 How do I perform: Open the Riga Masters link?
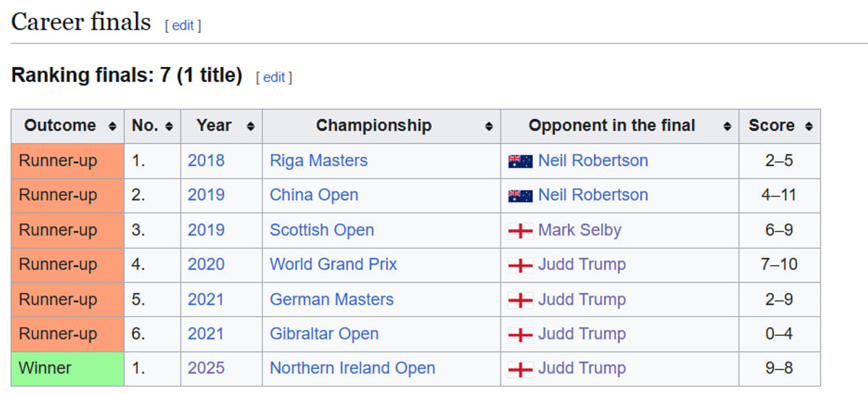pyautogui.click(x=318, y=160)
